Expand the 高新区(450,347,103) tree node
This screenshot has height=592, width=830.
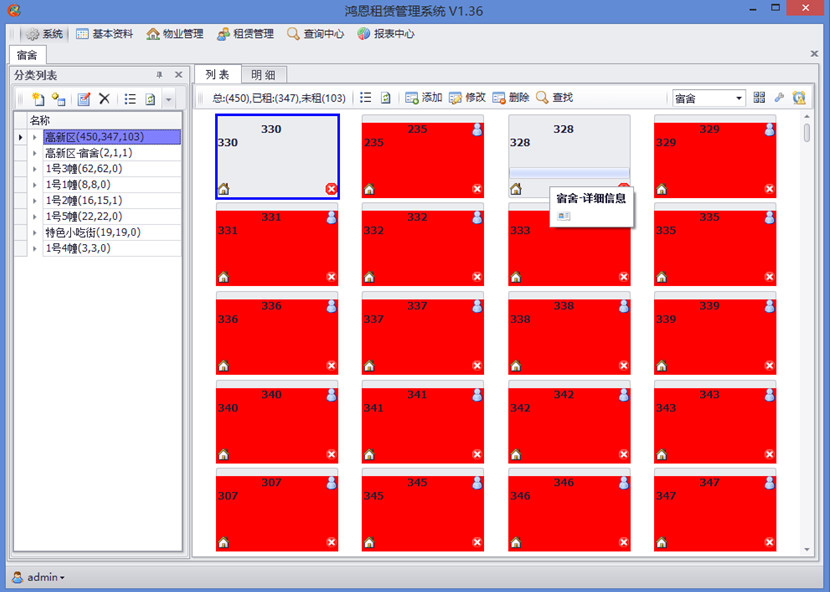pos(34,137)
